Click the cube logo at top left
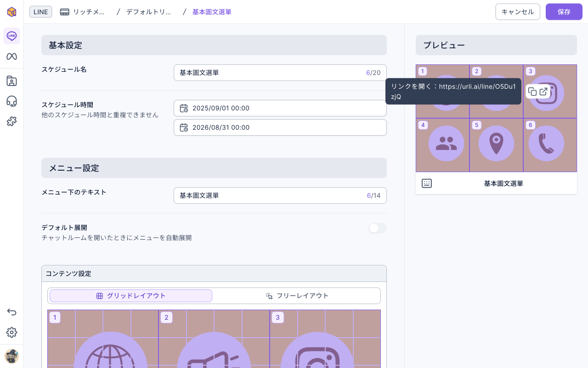The image size is (588, 368). [11, 11]
